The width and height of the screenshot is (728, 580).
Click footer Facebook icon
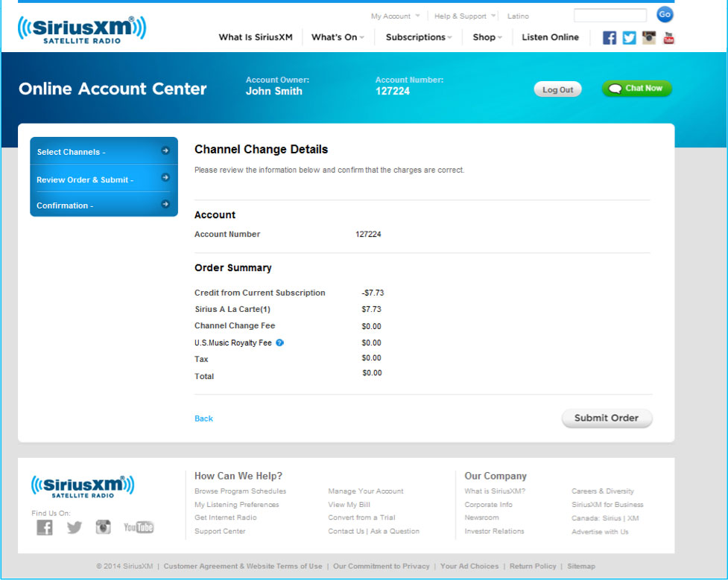[x=45, y=527]
